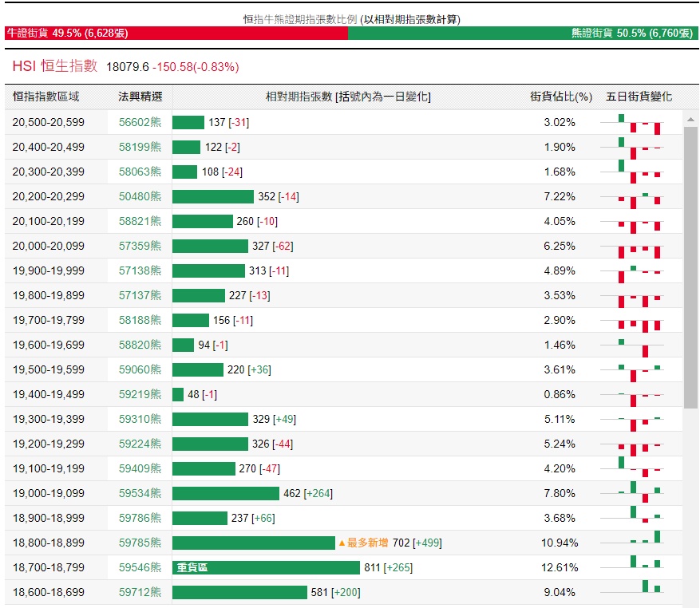Click the 街貨佔比(%) column header

(560, 97)
